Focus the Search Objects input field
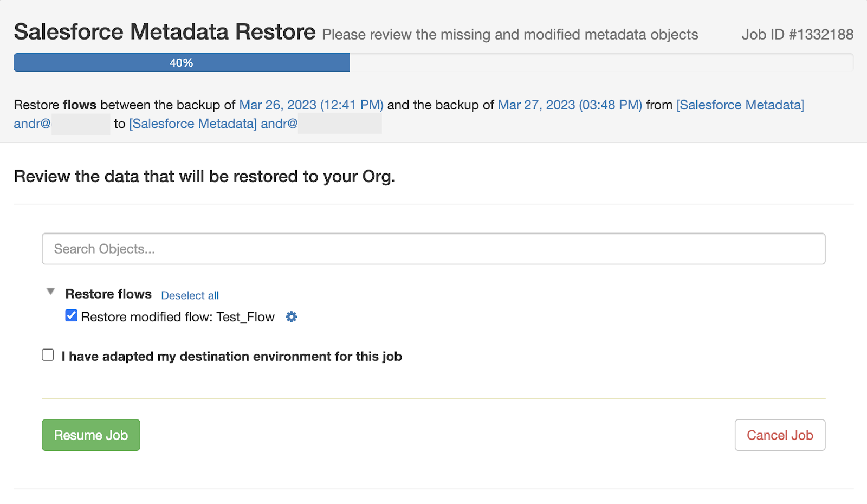 (x=433, y=249)
